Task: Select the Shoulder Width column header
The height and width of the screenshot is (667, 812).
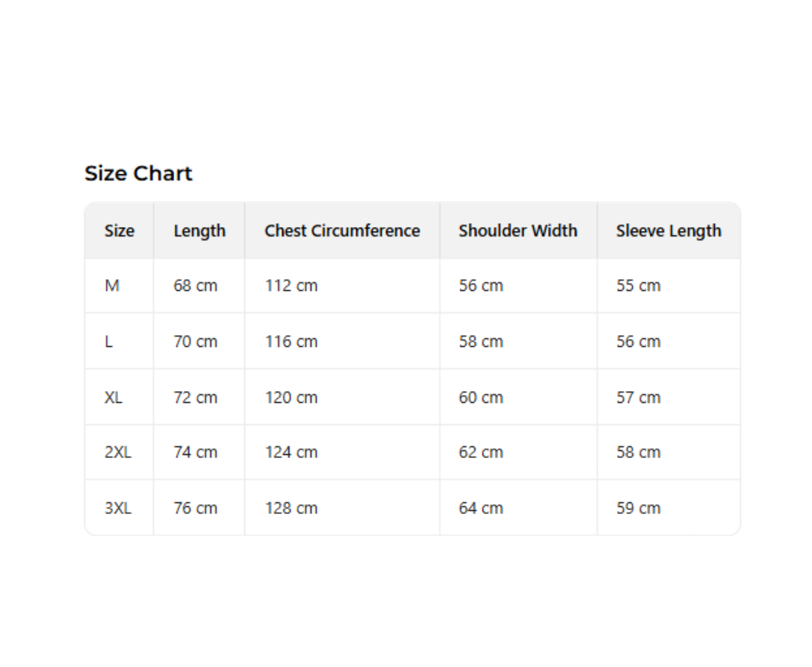Action: point(518,231)
